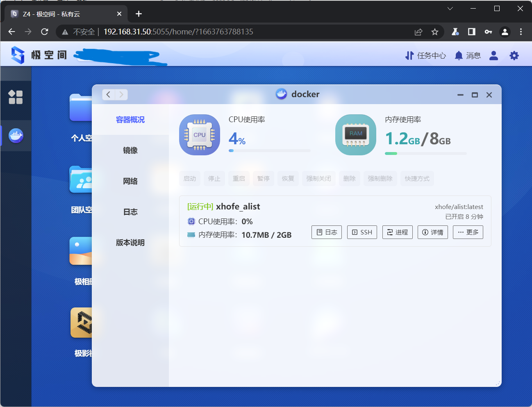The image size is (532, 407).
Task: Click 暂停 button
Action: pyautogui.click(x=264, y=178)
